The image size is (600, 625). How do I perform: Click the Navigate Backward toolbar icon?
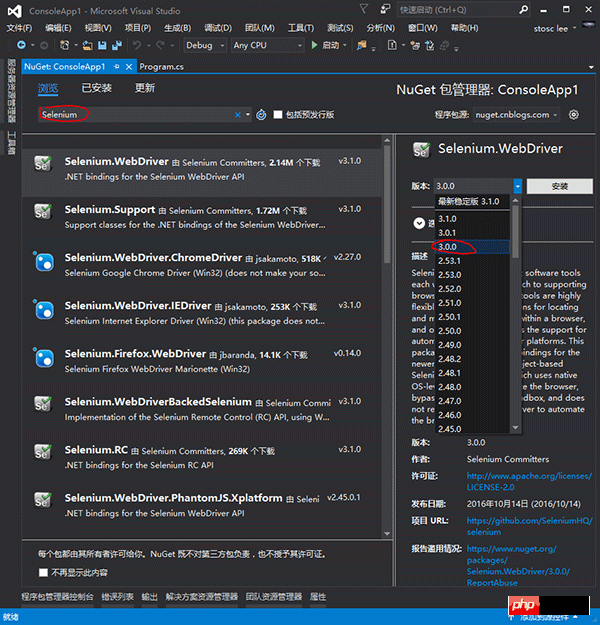coord(21,45)
